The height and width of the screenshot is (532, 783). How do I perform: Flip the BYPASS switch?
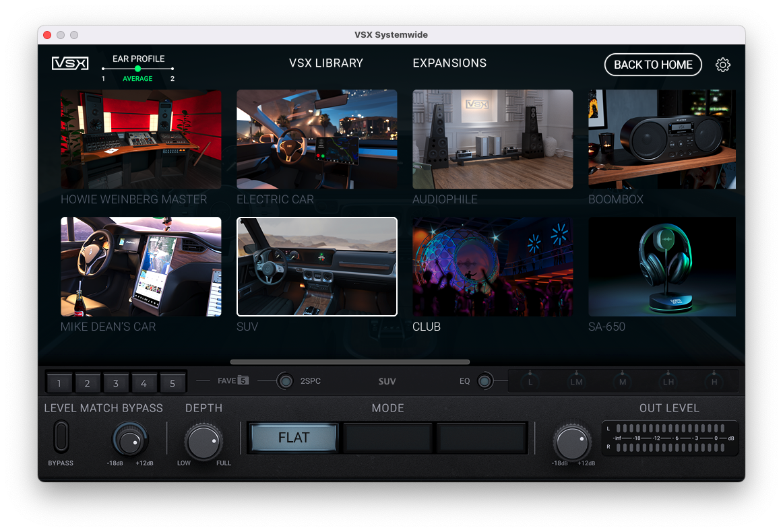tap(61, 436)
